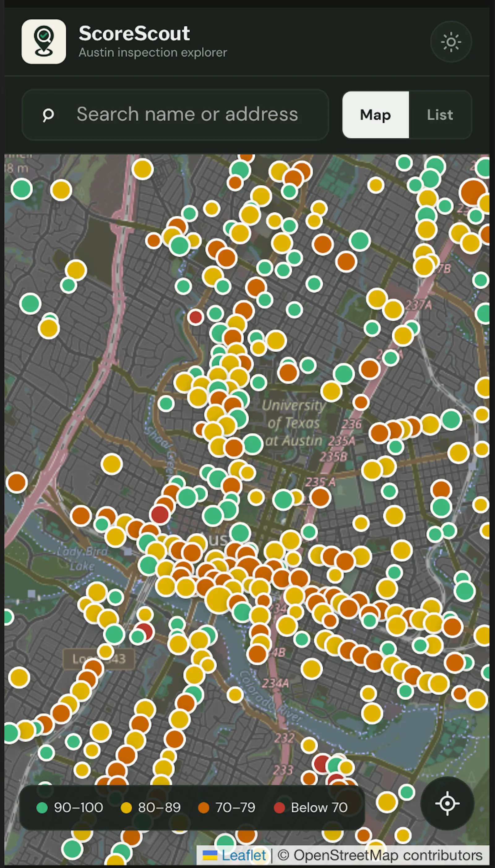Click the 'Austin inspection explorer' subtitle
The height and width of the screenshot is (868, 495).
153,52
